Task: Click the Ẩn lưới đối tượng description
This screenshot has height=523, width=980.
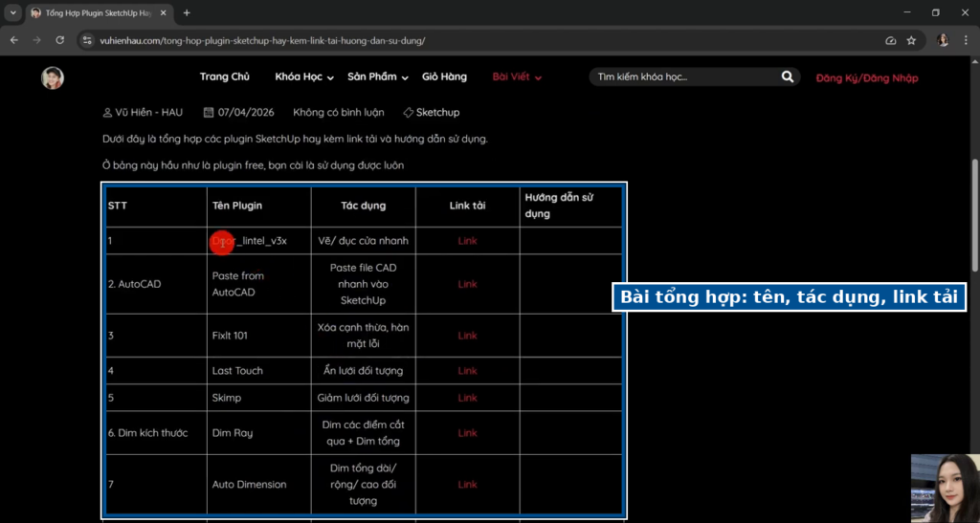Action: (x=363, y=371)
